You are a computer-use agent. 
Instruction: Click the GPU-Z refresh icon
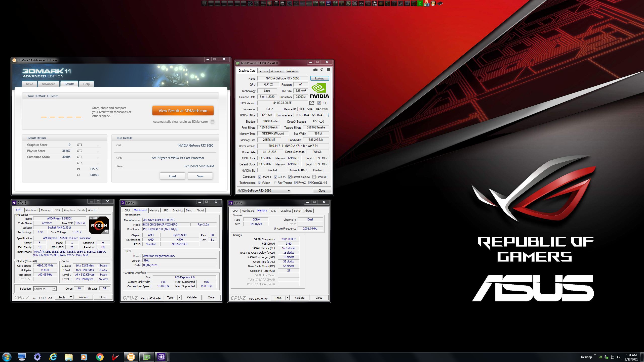point(322,70)
